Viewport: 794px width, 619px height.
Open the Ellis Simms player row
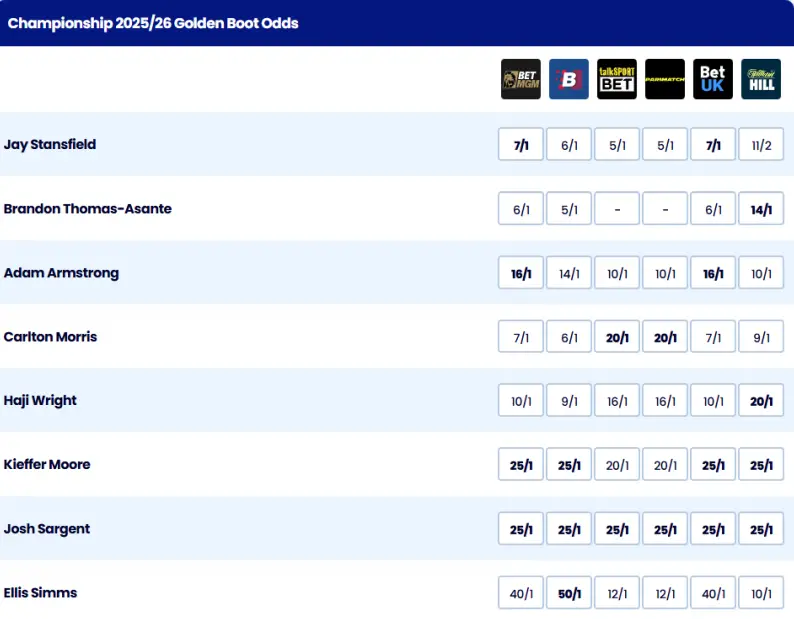(x=41, y=593)
